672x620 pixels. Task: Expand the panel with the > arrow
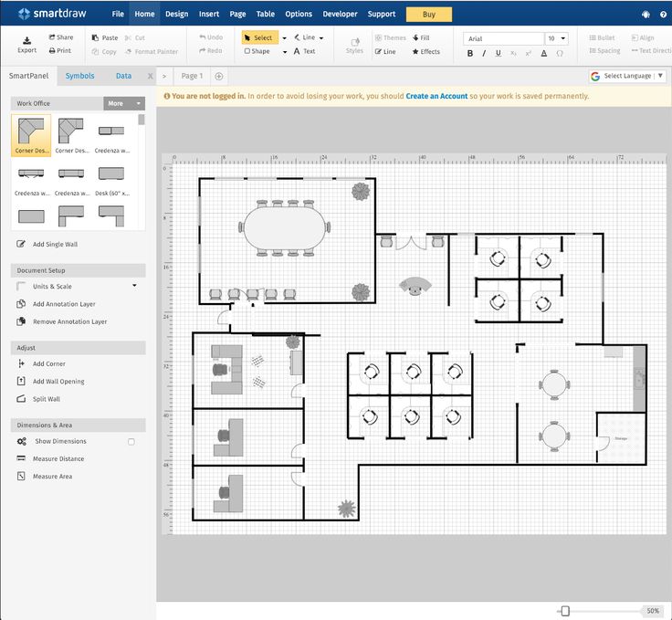[164, 77]
